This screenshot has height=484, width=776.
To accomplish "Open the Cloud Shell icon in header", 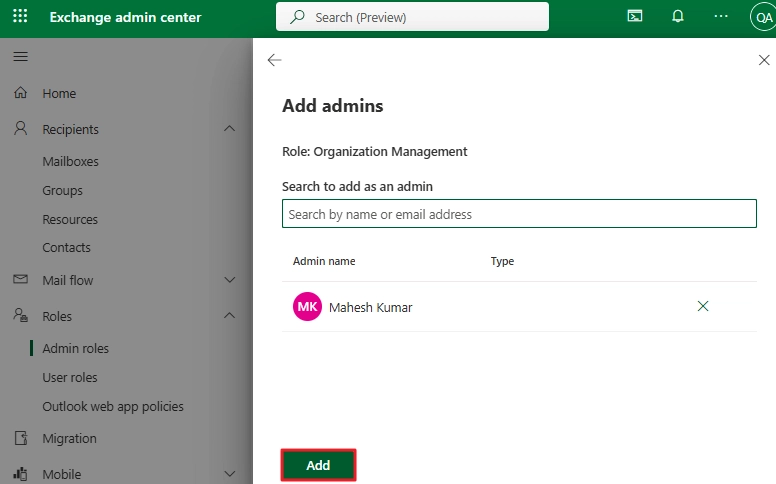I will click(x=634, y=16).
